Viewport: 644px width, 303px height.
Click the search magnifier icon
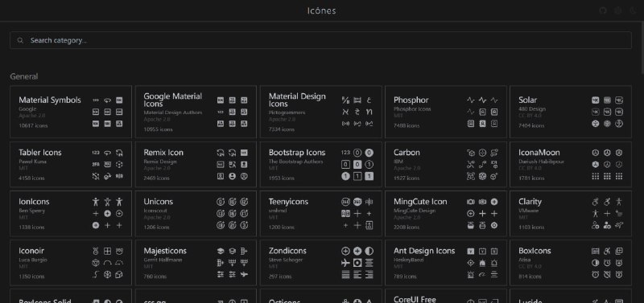tap(20, 40)
